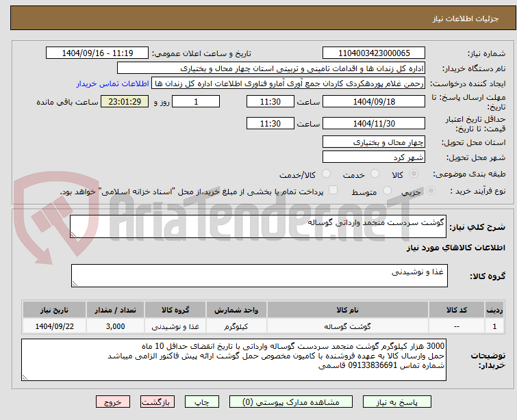517x420 pixels.
Task: Click the response deadline date 1404/09/18
Action: click(374, 101)
